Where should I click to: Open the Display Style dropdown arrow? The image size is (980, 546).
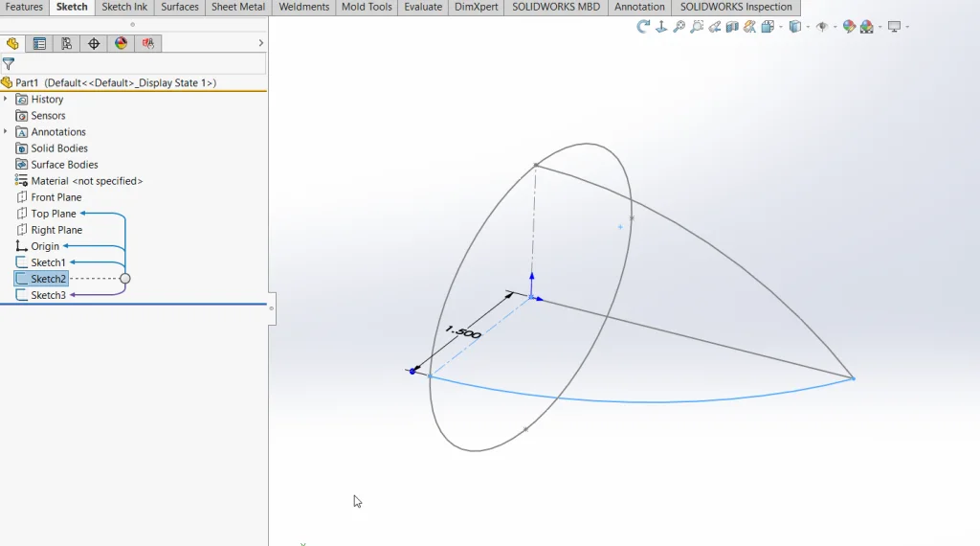(807, 27)
